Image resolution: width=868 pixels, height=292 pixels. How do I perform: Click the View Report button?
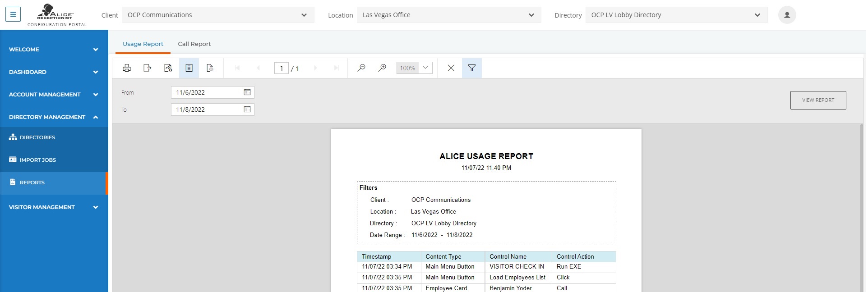818,100
